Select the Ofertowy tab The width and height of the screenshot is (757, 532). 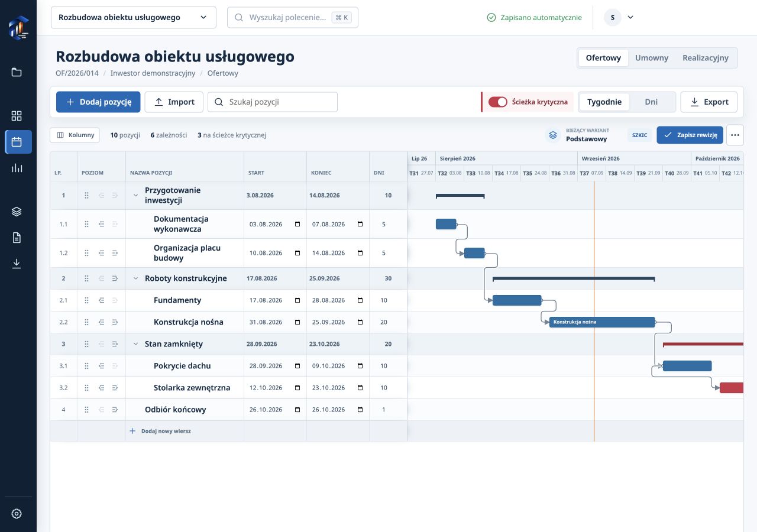click(x=603, y=58)
